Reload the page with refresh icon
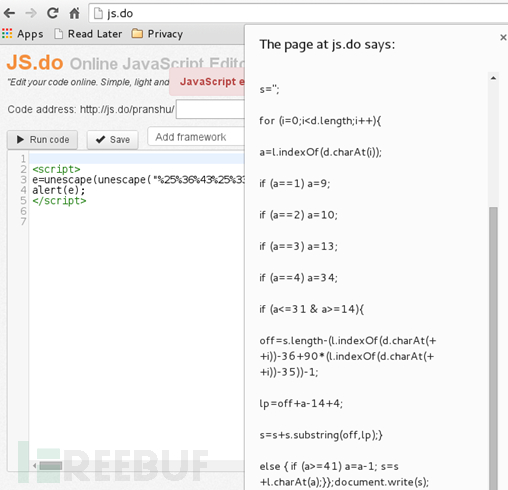This screenshot has height=490, width=508. (x=53, y=13)
